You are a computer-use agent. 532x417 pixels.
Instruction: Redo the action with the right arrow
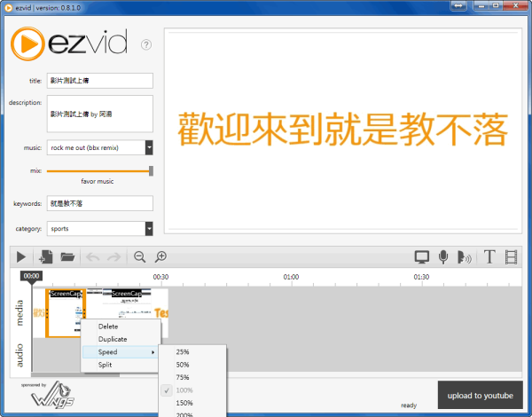114,257
